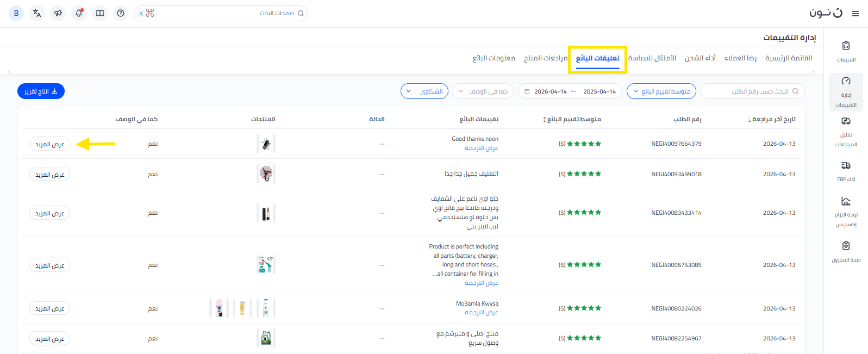The height and width of the screenshot is (354, 868).
Task: Switch to the مراجعات المنتج tab
Action: (x=545, y=58)
